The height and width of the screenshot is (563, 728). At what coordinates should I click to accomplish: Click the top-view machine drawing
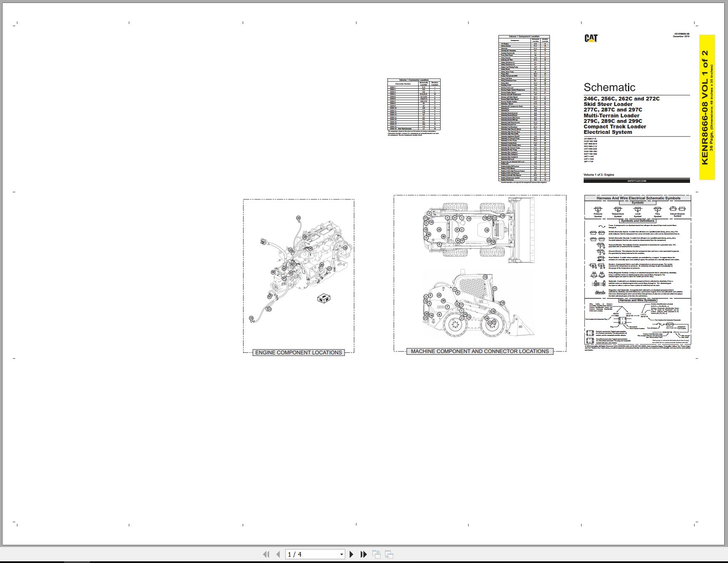pos(479,231)
